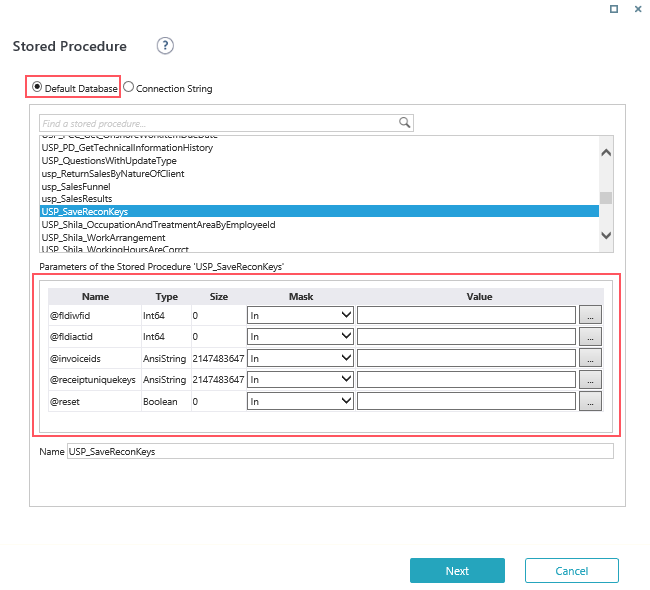Screen dimensions: 650x590
Task: Click the procedure list scrollbar thumb
Action: click(x=606, y=198)
